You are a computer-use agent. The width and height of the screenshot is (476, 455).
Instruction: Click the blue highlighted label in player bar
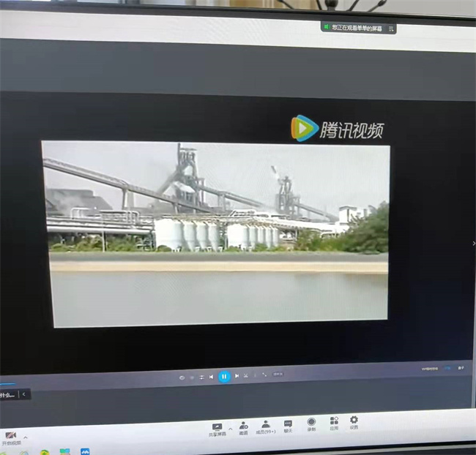click(447, 368)
